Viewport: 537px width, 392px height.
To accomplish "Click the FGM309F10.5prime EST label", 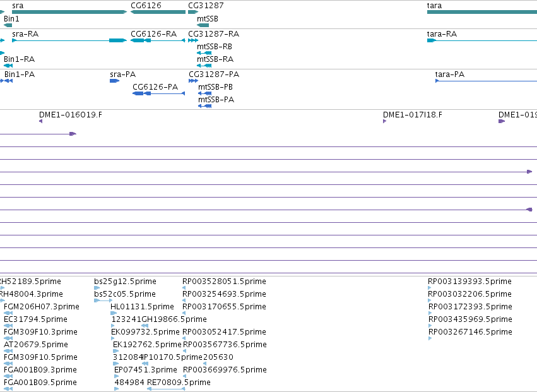I will [x=40, y=357].
